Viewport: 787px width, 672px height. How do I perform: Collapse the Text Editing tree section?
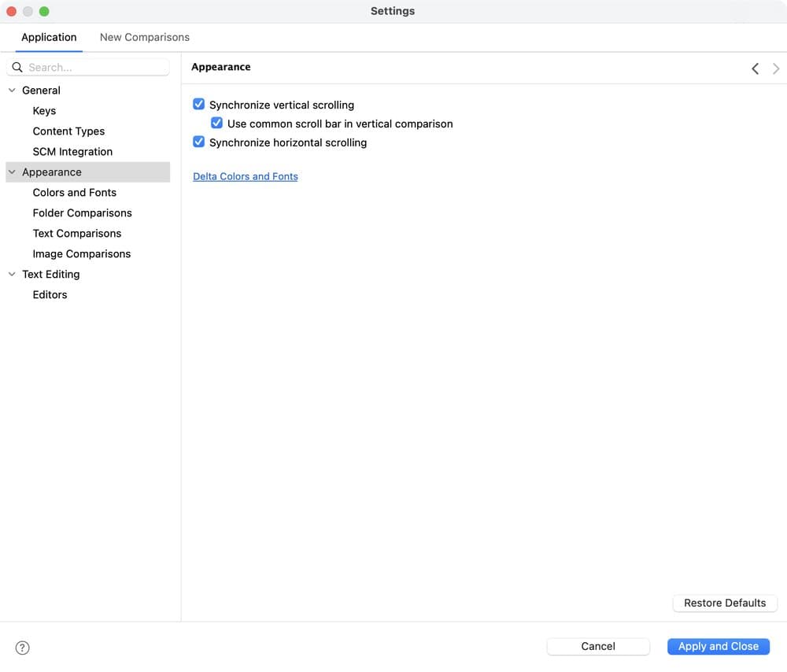click(12, 275)
